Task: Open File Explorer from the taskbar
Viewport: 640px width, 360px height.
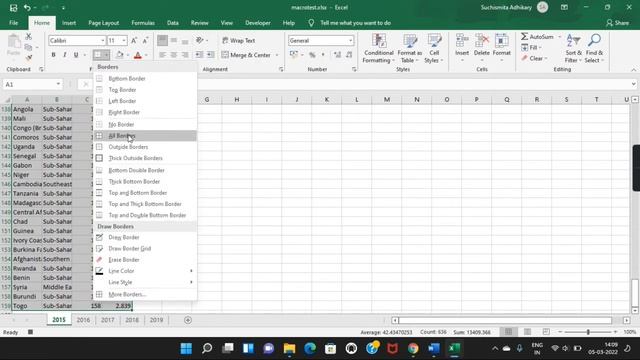Action: tap(289, 349)
